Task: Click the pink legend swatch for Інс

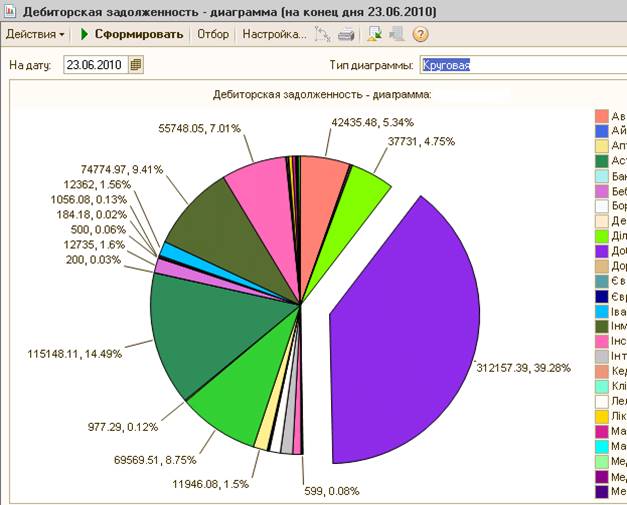Action: pos(602,341)
